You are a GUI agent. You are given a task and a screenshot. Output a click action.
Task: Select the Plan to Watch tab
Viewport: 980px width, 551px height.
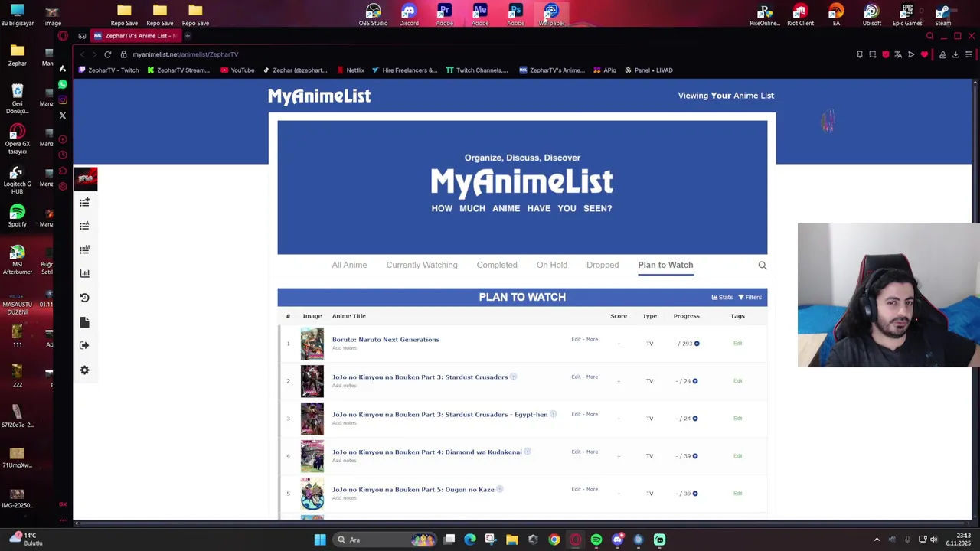point(665,265)
